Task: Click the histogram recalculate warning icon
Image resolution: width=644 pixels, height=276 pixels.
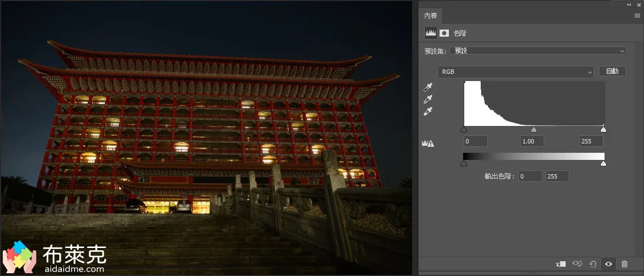Action: pos(428,143)
